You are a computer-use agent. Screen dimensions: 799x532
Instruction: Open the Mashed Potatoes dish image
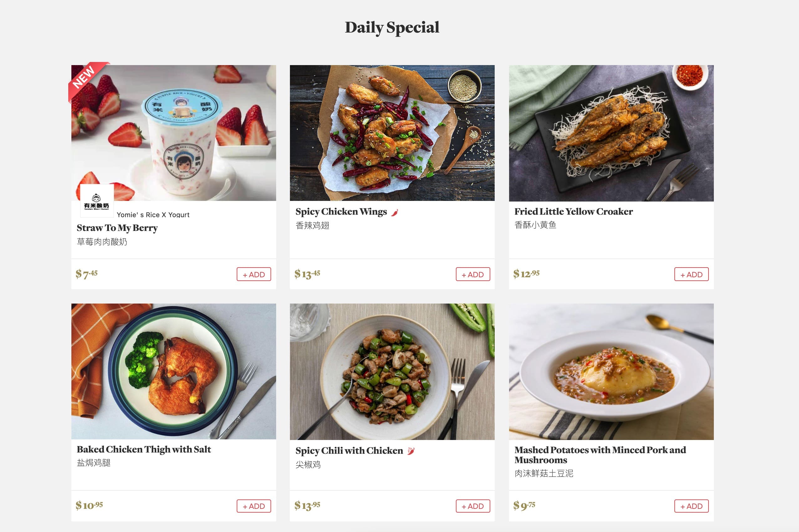[611, 371]
